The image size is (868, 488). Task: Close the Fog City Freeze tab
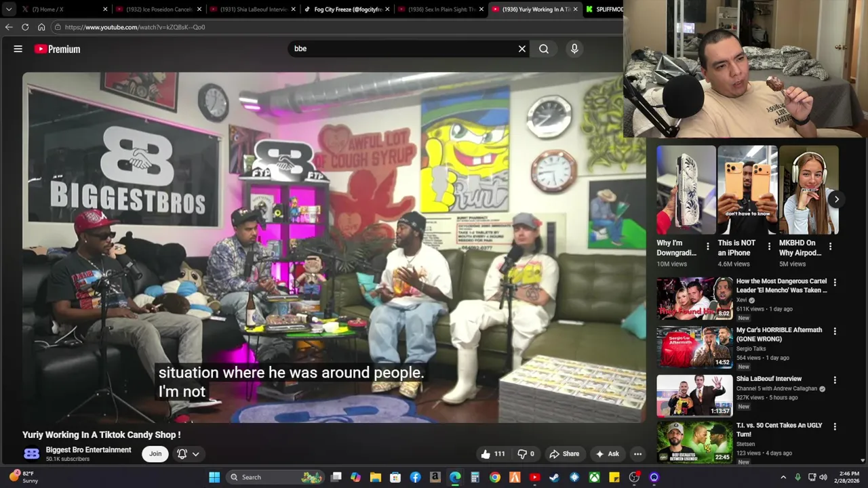point(387,9)
